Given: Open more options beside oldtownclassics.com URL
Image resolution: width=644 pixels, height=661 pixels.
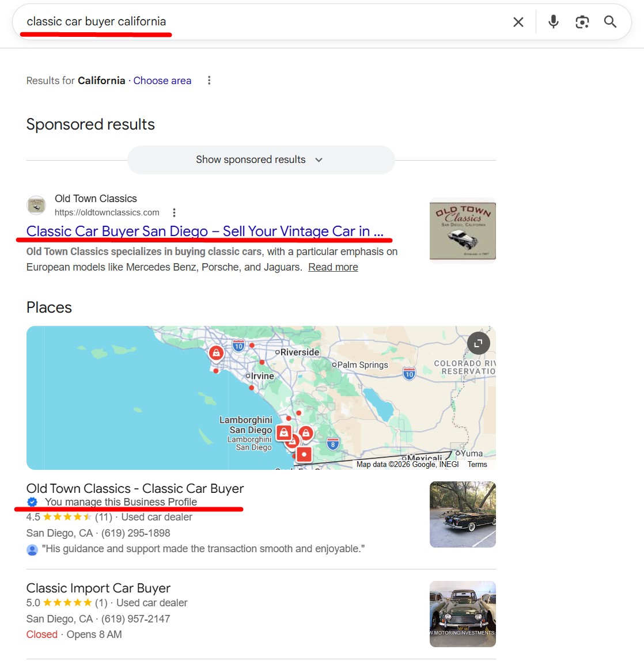Looking at the screenshot, I should tap(174, 212).
